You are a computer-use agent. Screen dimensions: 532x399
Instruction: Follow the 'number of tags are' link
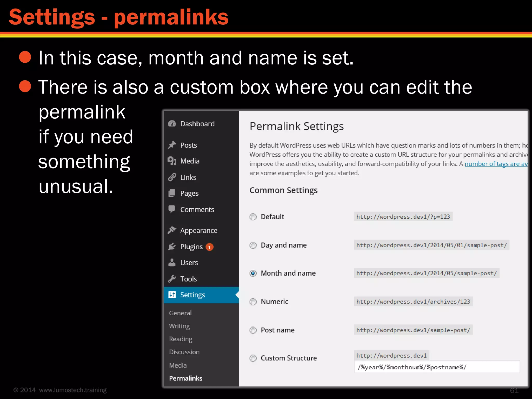[x=496, y=164]
